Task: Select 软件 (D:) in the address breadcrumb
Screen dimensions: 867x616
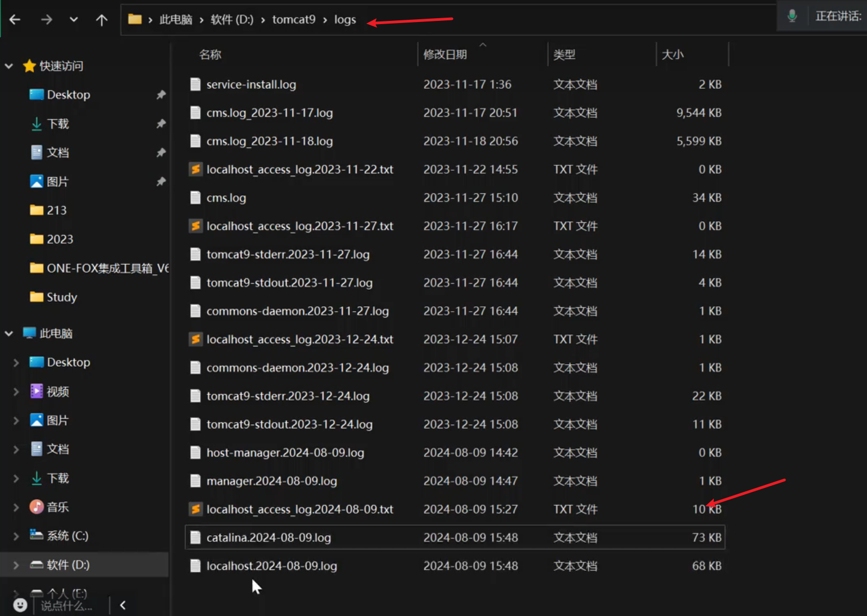Action: click(x=232, y=20)
